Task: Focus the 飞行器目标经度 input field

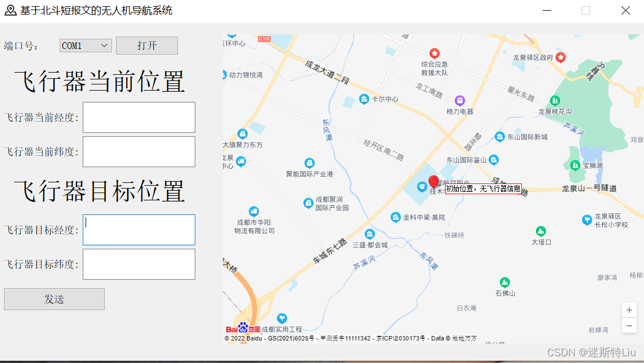Action: tap(139, 230)
